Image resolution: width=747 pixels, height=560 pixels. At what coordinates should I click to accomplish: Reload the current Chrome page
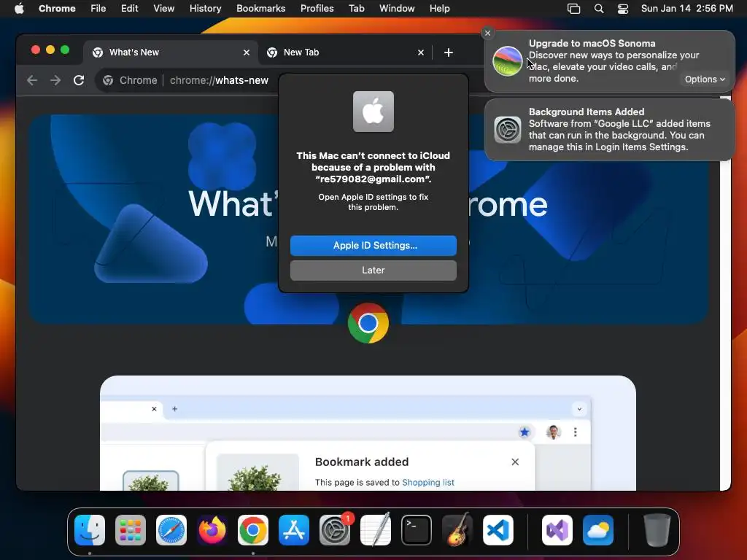click(79, 80)
